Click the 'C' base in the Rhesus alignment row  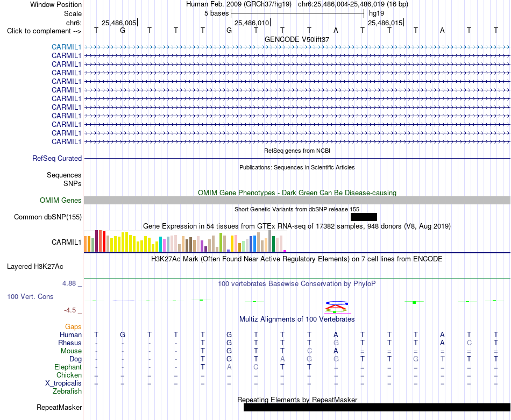pyautogui.click(x=469, y=343)
